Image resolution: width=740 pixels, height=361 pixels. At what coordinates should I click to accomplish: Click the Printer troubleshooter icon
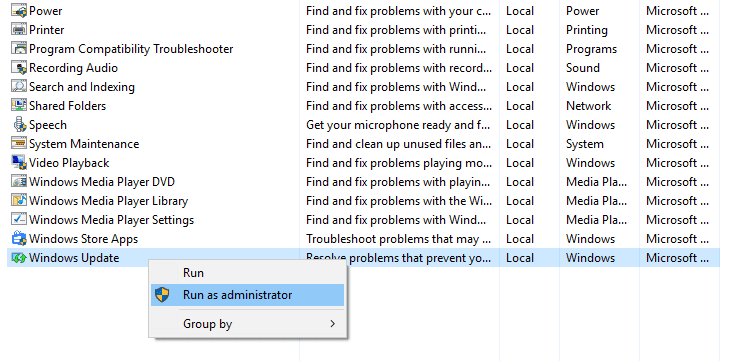[19, 30]
